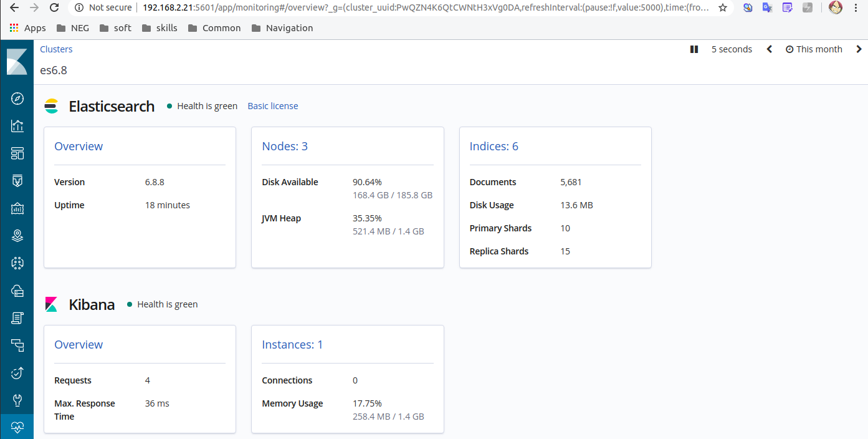Open the Machine Learning sidebar icon
The image size is (868, 439).
(x=17, y=263)
